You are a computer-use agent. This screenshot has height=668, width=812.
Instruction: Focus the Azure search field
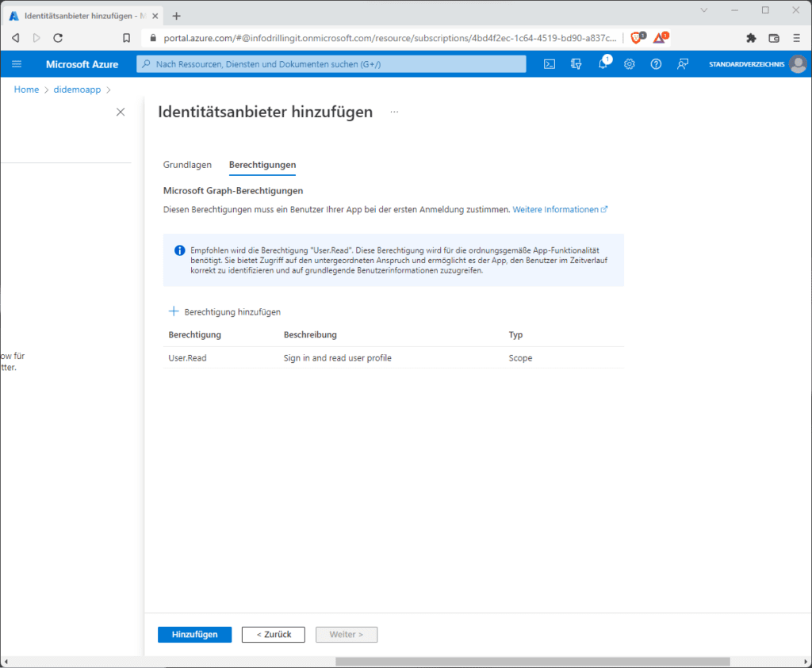coord(331,64)
